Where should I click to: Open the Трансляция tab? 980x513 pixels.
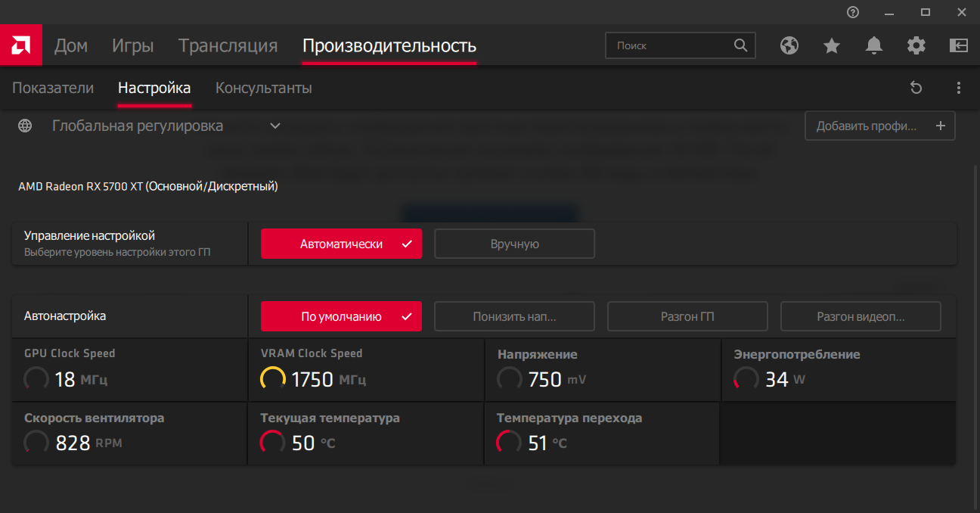point(228,45)
